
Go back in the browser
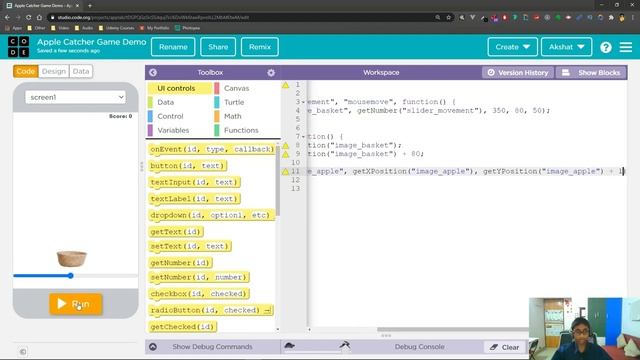coord(7,18)
